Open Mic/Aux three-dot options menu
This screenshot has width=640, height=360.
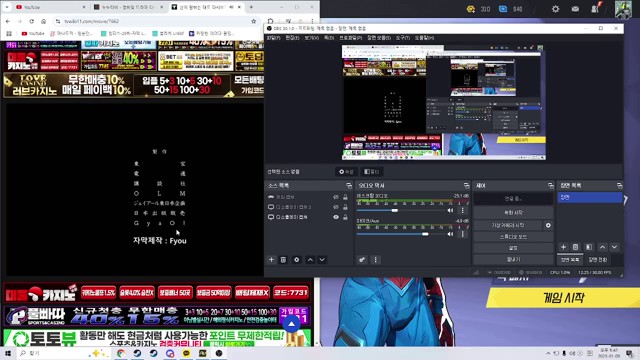pyautogui.click(x=462, y=234)
